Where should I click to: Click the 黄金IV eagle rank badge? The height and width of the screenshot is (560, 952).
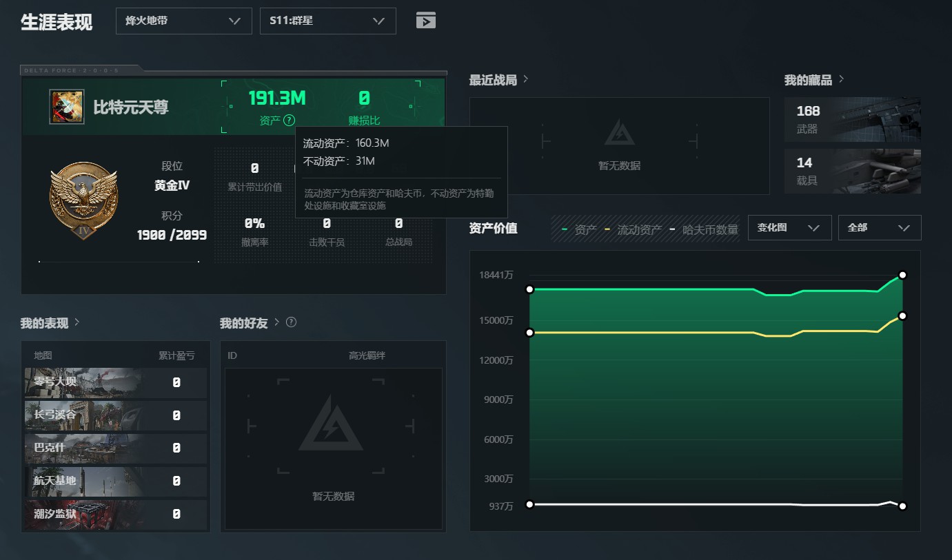tap(83, 201)
